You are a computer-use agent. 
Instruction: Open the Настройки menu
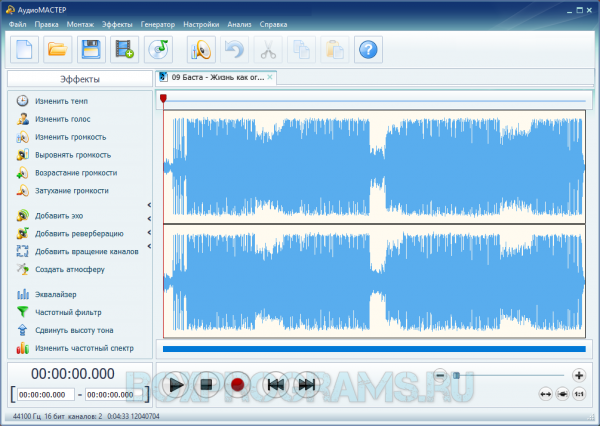201,24
